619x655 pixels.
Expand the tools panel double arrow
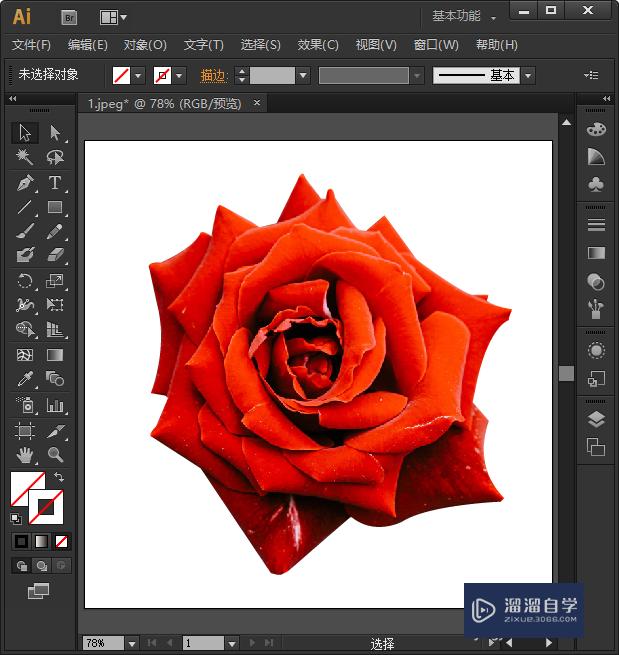[x=13, y=99]
